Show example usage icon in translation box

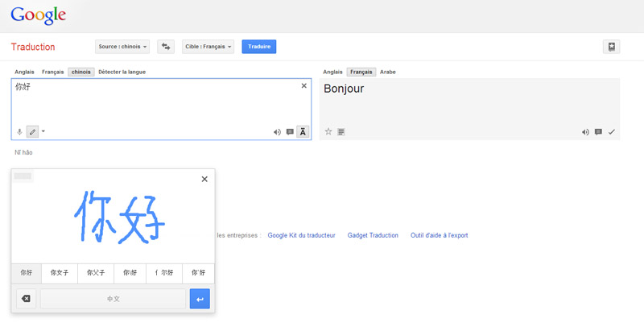[598, 132]
